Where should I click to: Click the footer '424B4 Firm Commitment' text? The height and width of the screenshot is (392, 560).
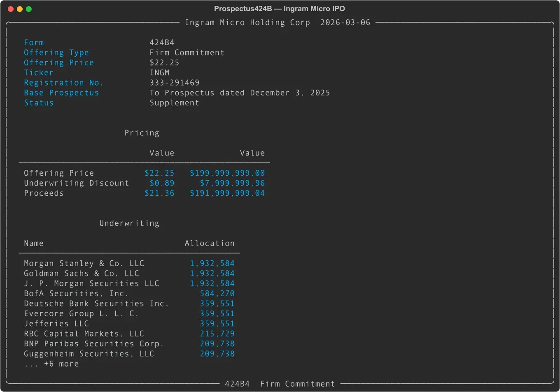click(x=280, y=384)
